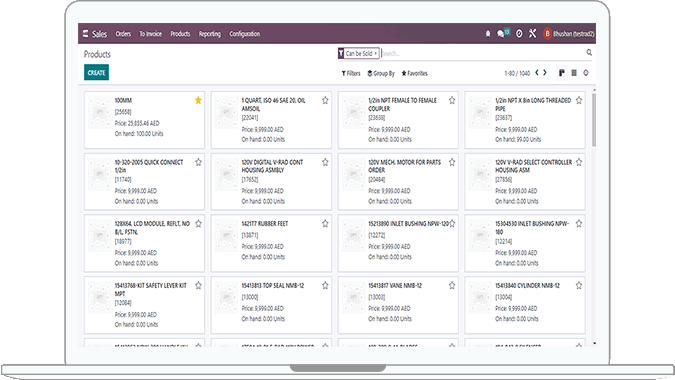Star the 1 QUART ISO 46 oil product
The image size is (675, 380).
tap(325, 100)
